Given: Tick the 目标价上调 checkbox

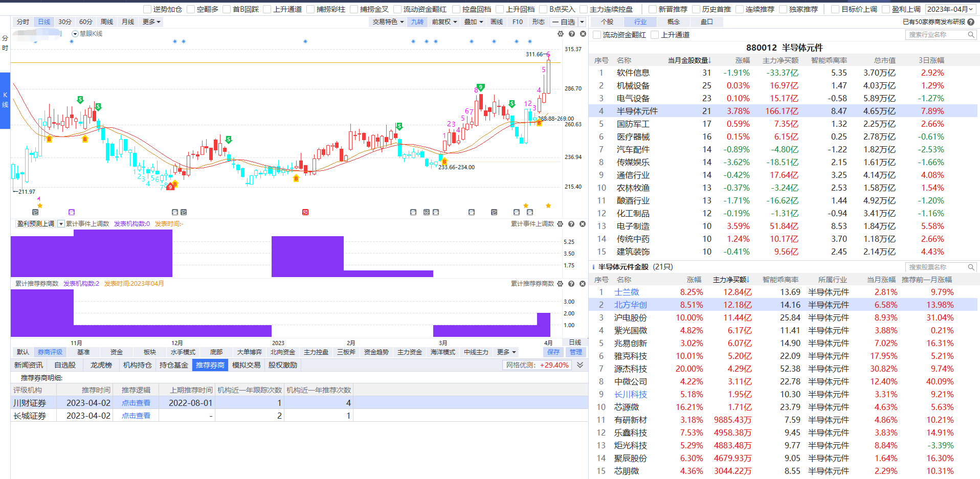Looking at the screenshot, I should (x=835, y=9).
